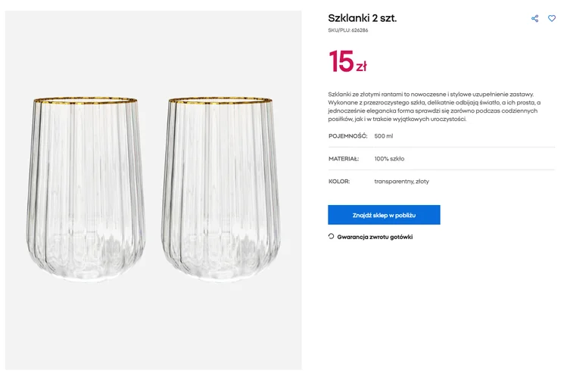Open the Gwarancja zwrotu gotówki link
Screen dimensions: 567x392
pos(374,237)
